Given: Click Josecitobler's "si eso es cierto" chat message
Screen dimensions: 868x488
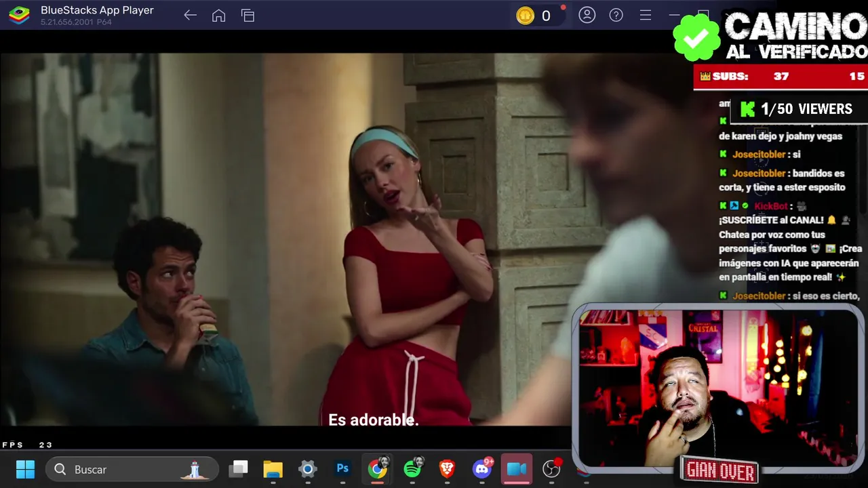Looking at the screenshot, I should tap(790, 296).
